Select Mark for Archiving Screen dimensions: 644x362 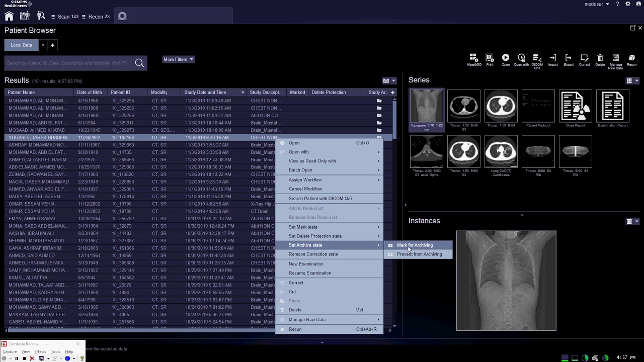click(x=418, y=245)
